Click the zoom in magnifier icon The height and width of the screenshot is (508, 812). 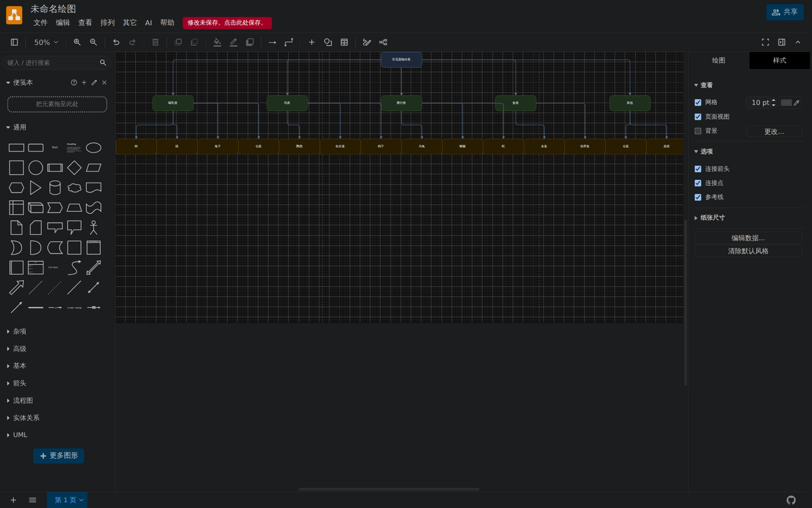[77, 42]
